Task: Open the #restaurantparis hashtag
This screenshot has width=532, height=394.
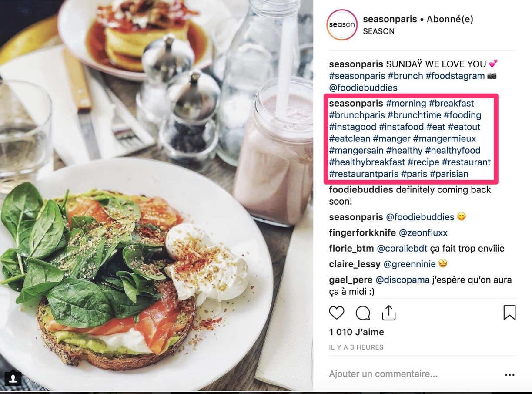Action: pos(363,174)
